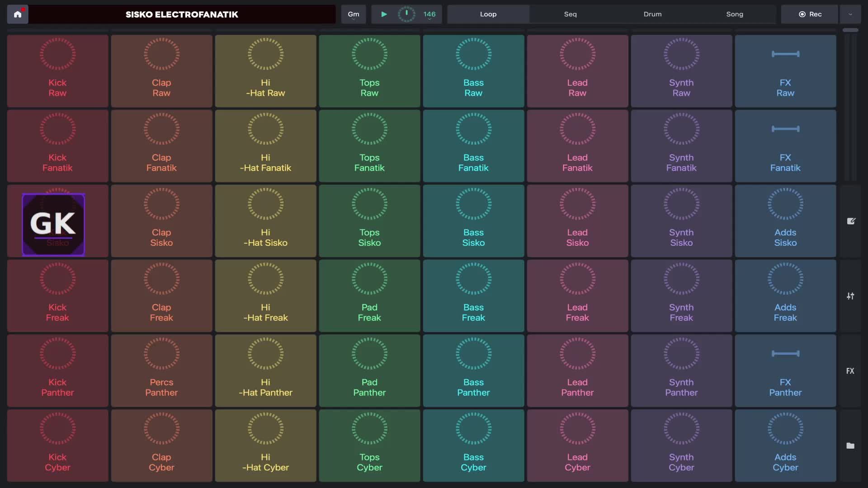This screenshot has height=488, width=868.
Task: Switch to the Drum tab
Action: click(653, 14)
